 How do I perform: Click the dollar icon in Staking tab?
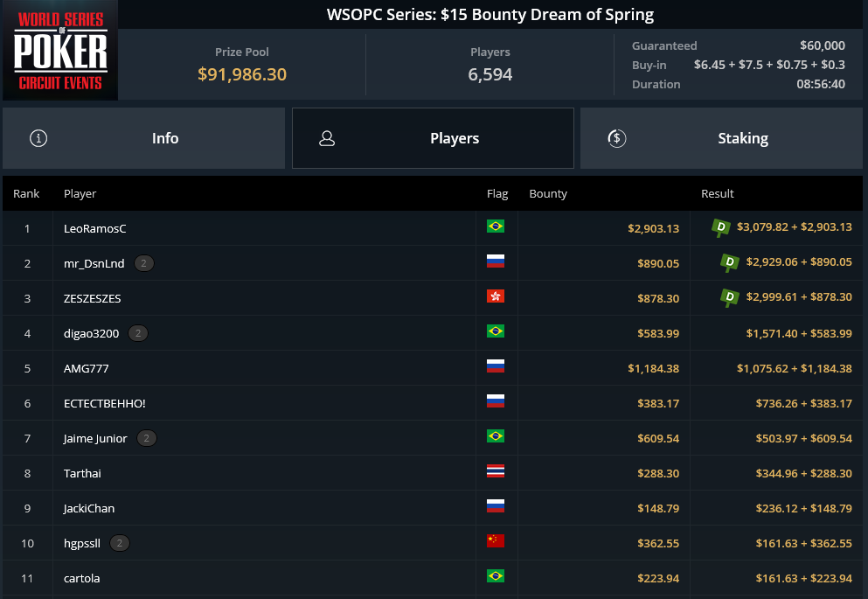(616, 138)
